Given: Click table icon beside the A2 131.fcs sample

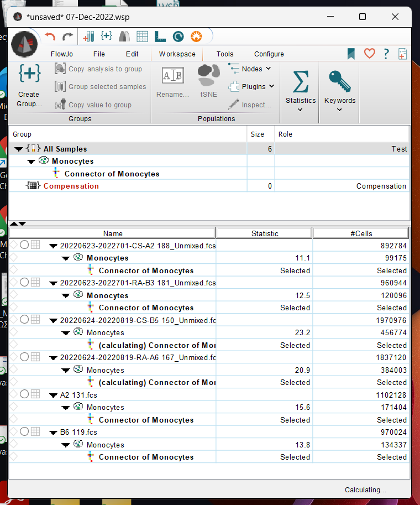Looking at the screenshot, I should point(35,394).
